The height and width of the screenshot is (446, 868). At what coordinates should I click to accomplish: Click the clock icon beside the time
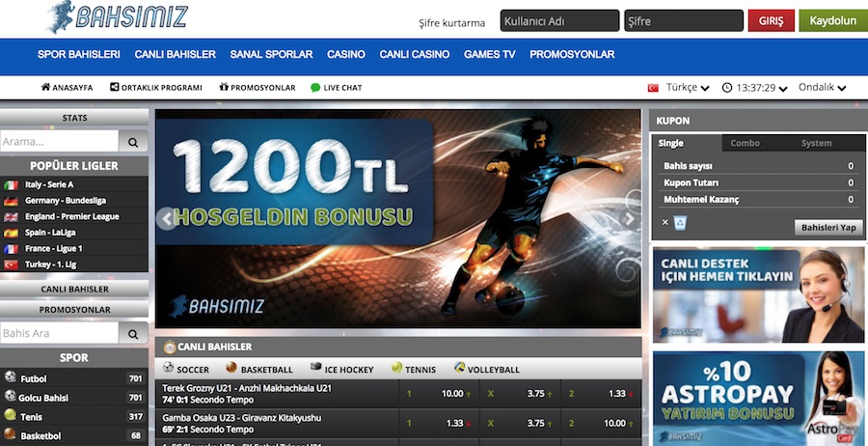point(727,88)
